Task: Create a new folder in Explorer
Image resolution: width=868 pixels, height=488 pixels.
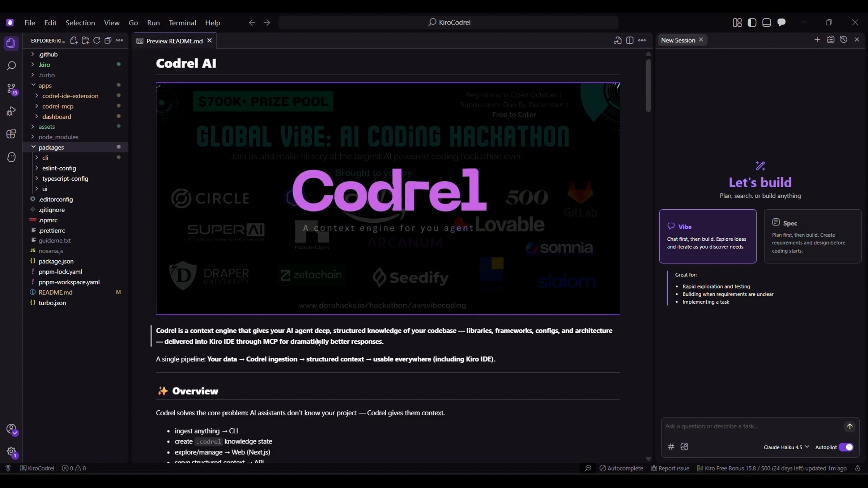Action: pos(85,40)
